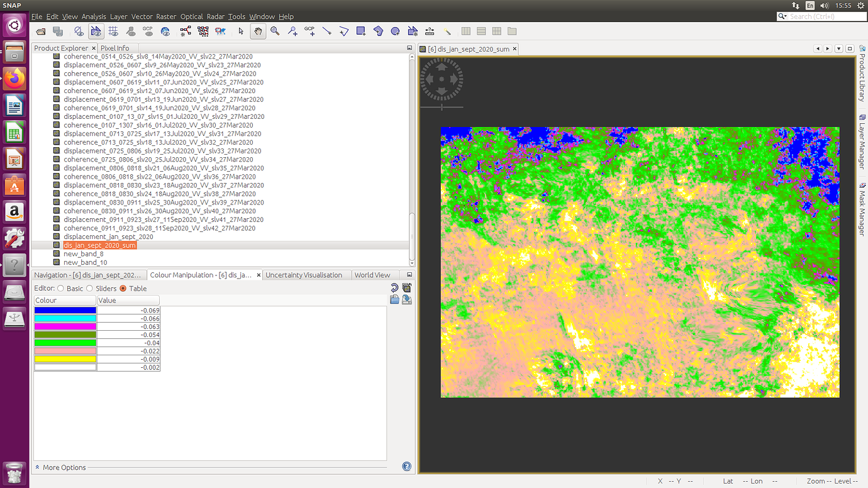Image resolution: width=868 pixels, height=488 pixels.
Task: Click the yellow colour swatch for -0.009
Action: pos(65,359)
